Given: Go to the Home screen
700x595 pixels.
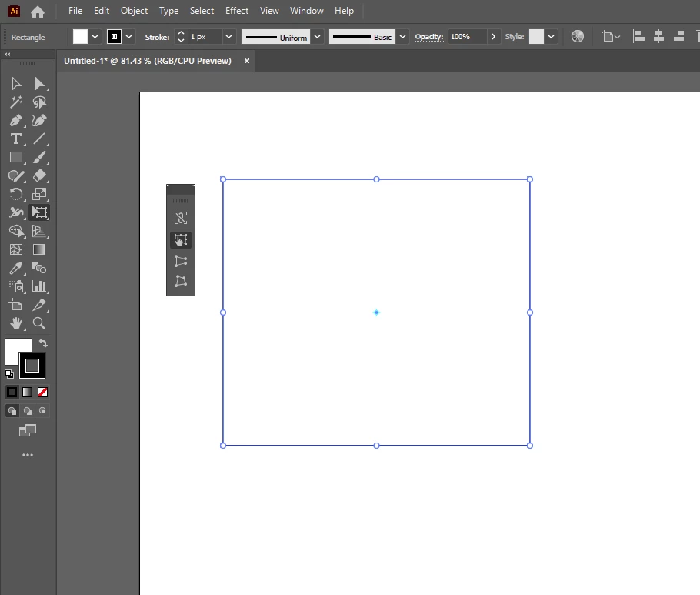Looking at the screenshot, I should click(38, 12).
